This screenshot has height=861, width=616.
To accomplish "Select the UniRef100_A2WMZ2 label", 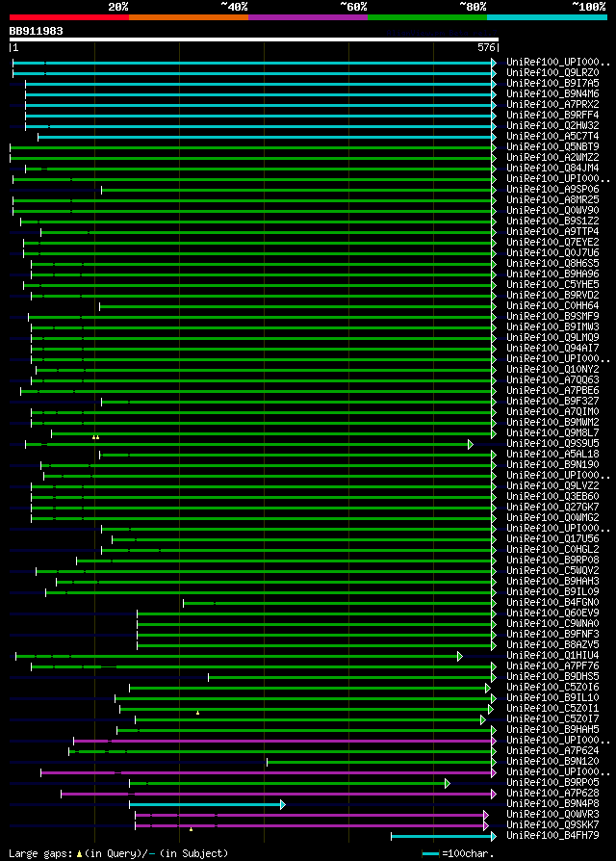I will [552, 158].
